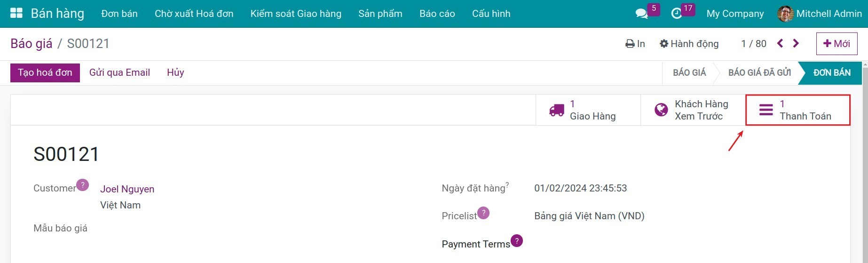
Task: Open the apps grid home menu icon
Action: (16, 13)
